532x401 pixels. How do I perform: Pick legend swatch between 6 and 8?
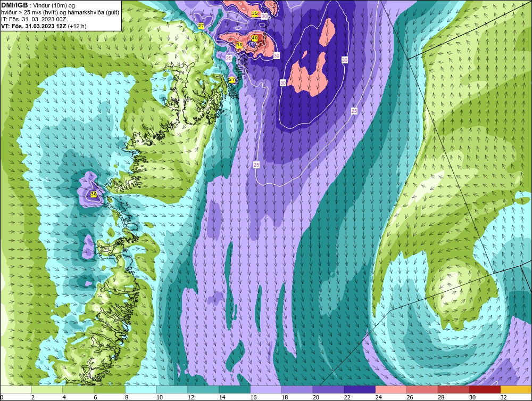tap(110, 390)
